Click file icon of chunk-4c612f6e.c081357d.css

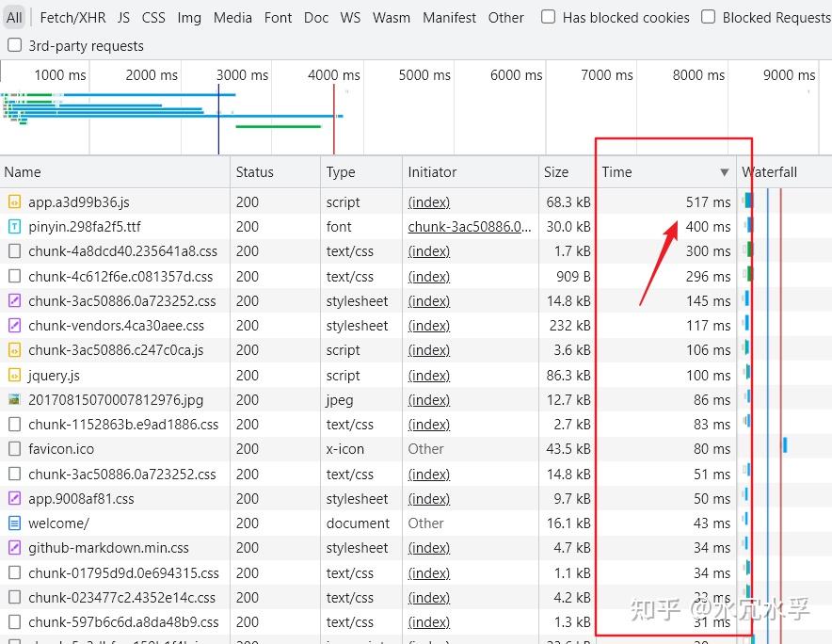click(15, 276)
